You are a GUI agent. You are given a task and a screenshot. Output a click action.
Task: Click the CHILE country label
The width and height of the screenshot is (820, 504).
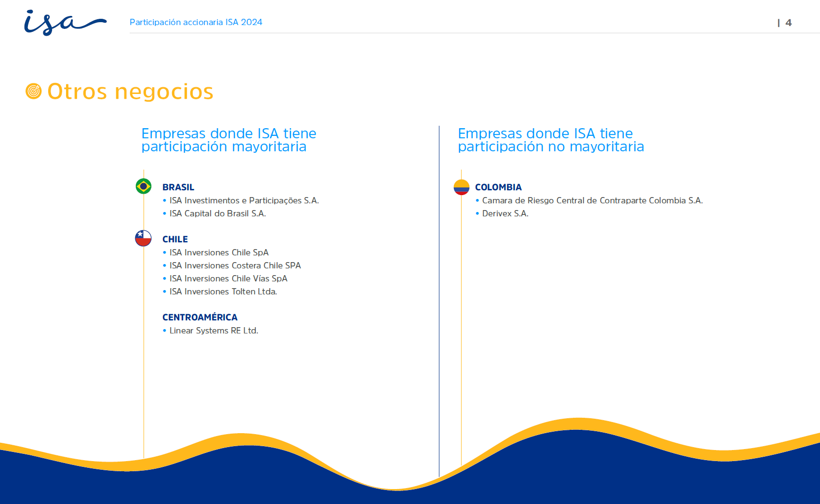tap(175, 239)
